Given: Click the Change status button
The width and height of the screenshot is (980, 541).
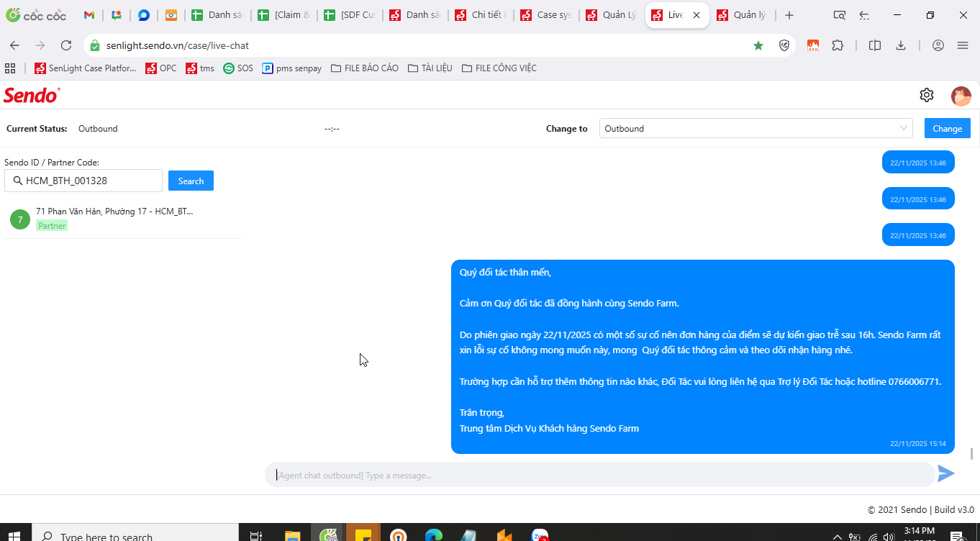Looking at the screenshot, I should click(x=947, y=128).
